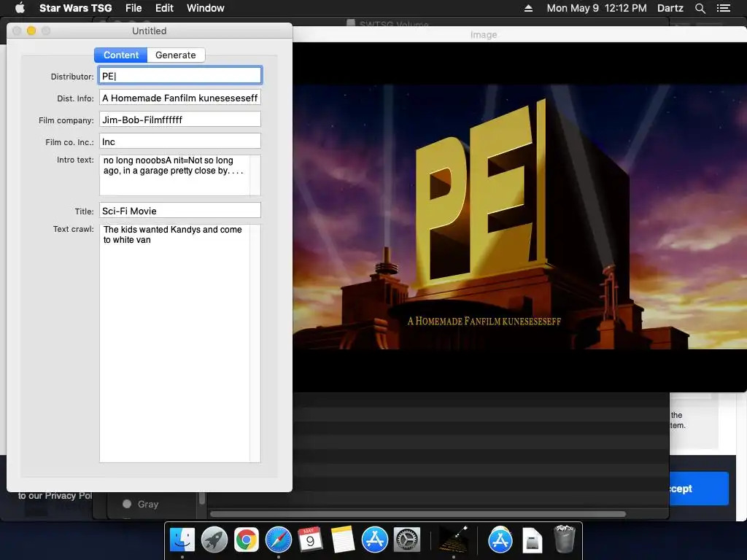Image resolution: width=747 pixels, height=560 pixels.
Task: Click the date and time in menu bar
Action: (597, 8)
